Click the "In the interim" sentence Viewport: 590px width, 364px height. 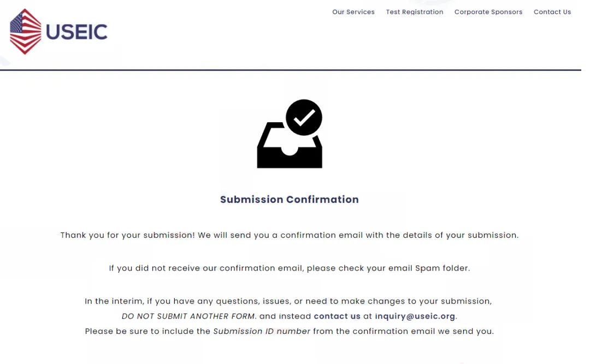tap(288, 301)
